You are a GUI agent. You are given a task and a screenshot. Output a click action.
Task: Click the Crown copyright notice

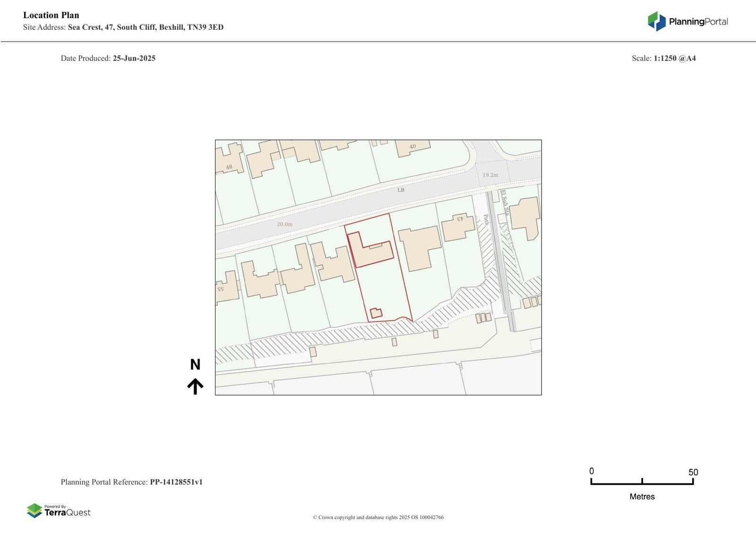pos(378,518)
